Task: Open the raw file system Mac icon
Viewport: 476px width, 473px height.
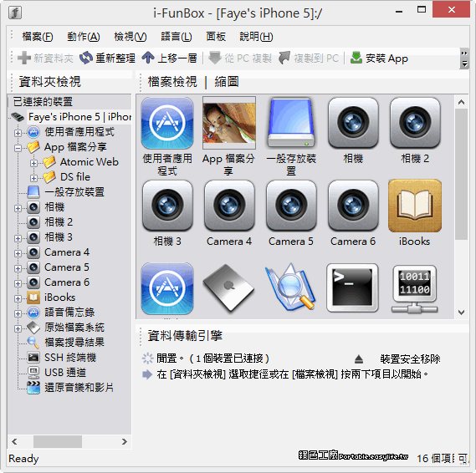Action: (229, 288)
